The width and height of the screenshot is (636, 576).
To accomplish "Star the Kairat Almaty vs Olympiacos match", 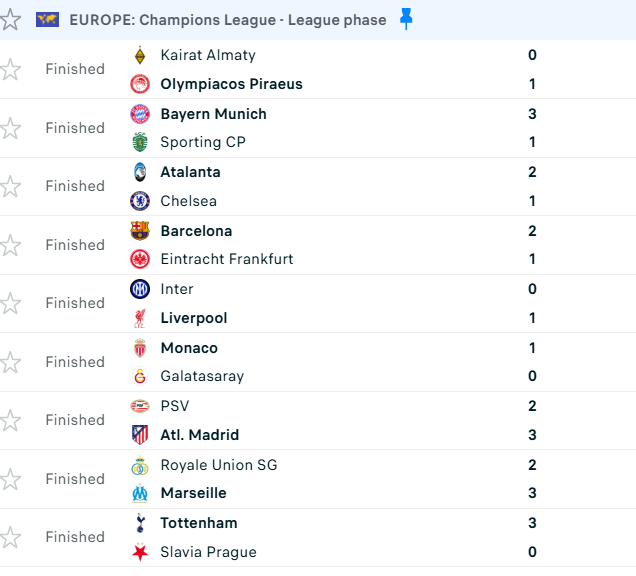I will (x=10, y=69).
